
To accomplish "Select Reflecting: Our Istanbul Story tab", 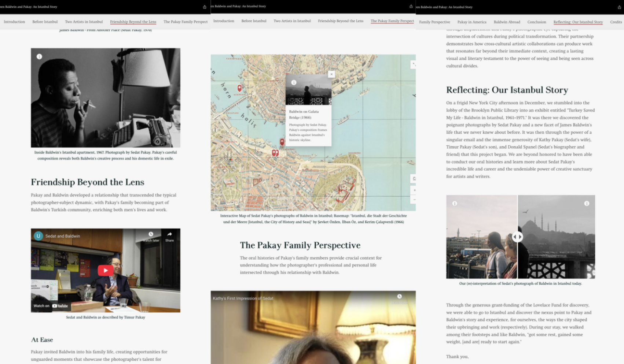I will tap(578, 22).
